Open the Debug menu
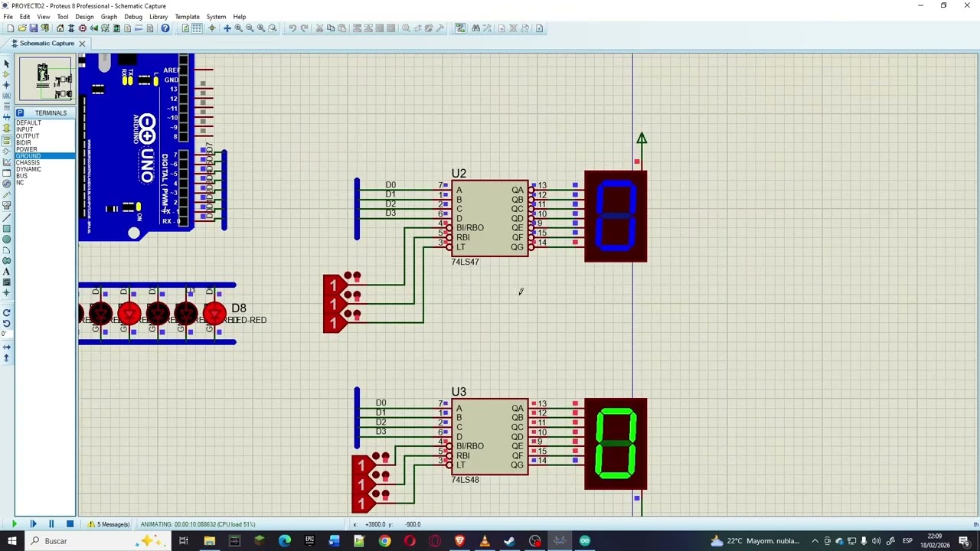The height and width of the screenshot is (551, 980). coord(133,16)
